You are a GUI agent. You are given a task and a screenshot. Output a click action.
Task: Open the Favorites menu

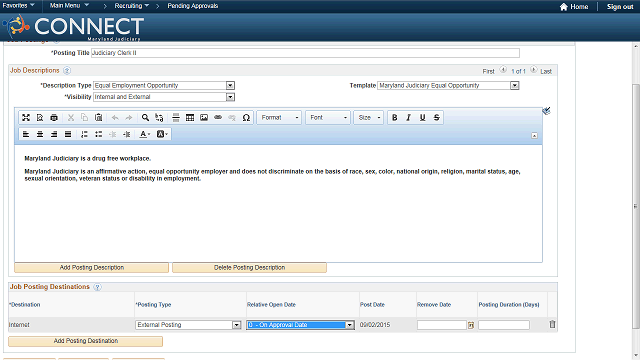pos(18,6)
